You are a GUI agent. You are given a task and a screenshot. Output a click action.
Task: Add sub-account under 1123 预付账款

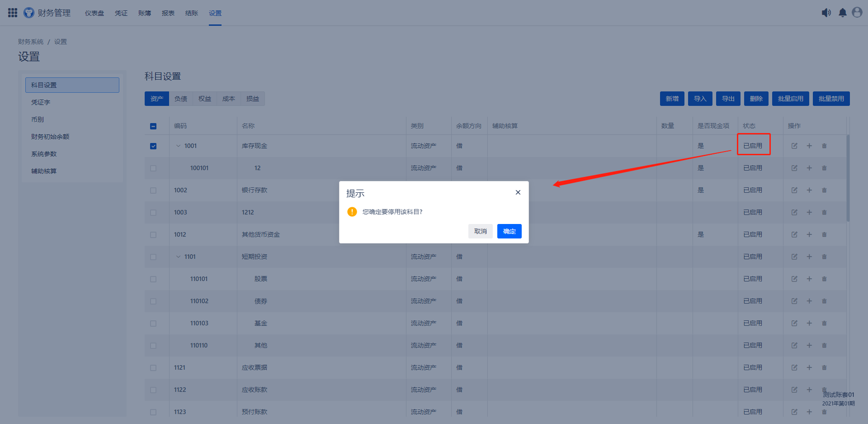coord(809,412)
